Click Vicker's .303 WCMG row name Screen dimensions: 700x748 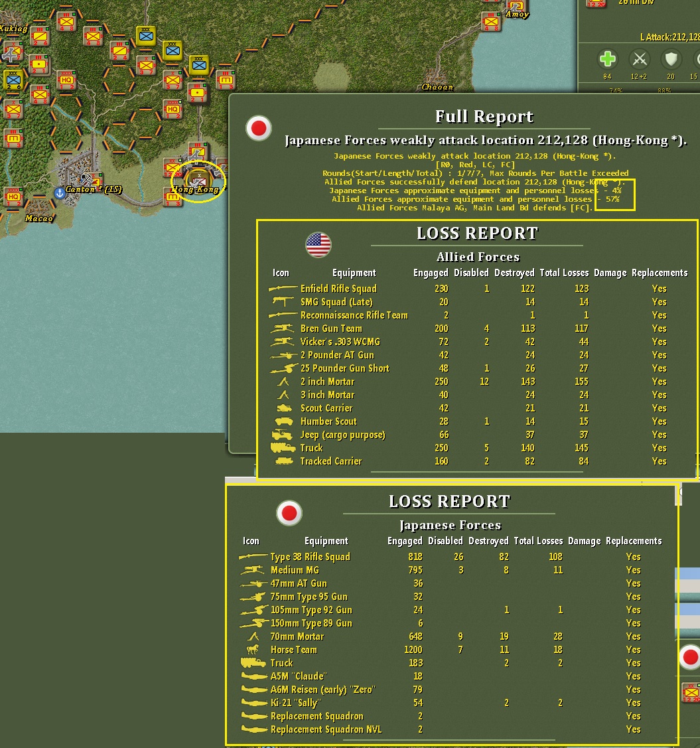[340, 342]
